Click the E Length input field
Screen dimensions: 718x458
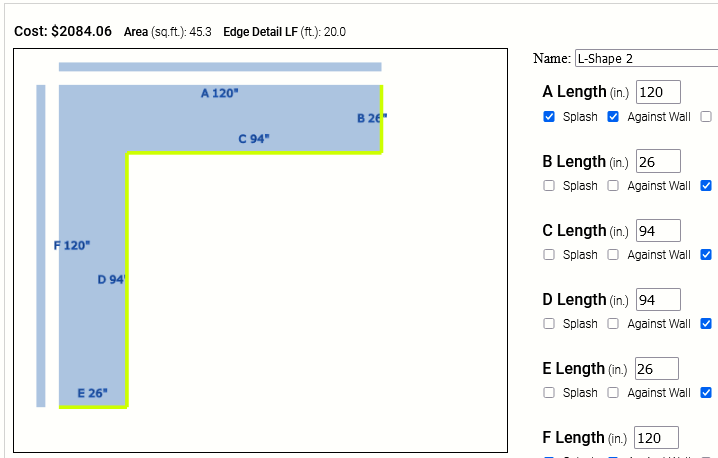(x=656, y=368)
